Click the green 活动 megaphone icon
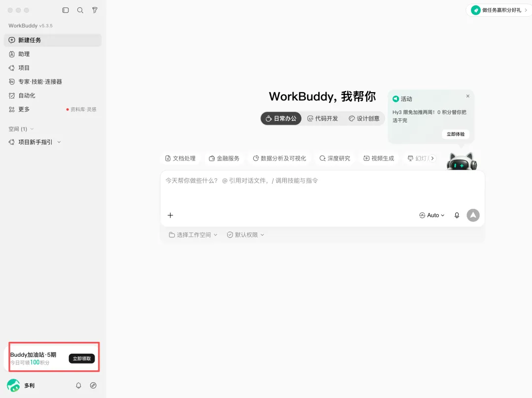532x398 pixels. click(x=396, y=99)
